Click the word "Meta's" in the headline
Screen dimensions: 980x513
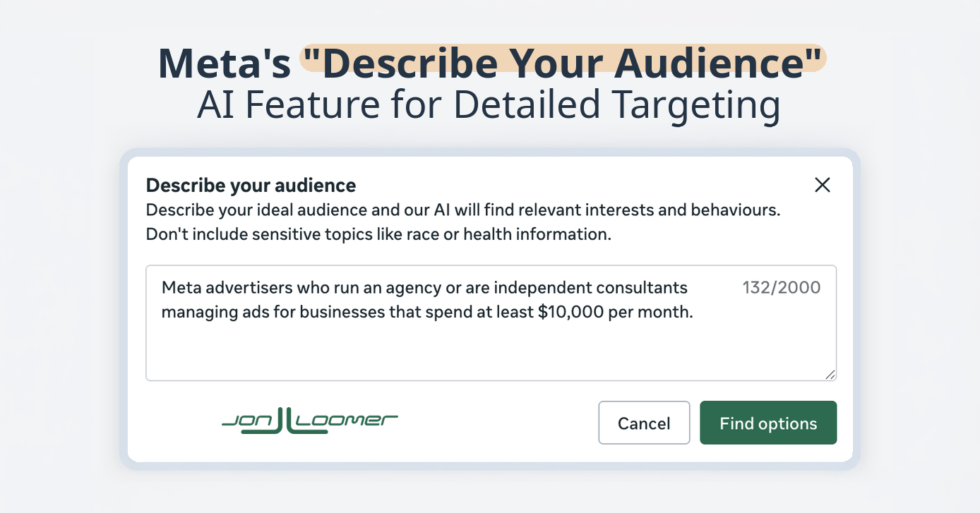pos(224,62)
